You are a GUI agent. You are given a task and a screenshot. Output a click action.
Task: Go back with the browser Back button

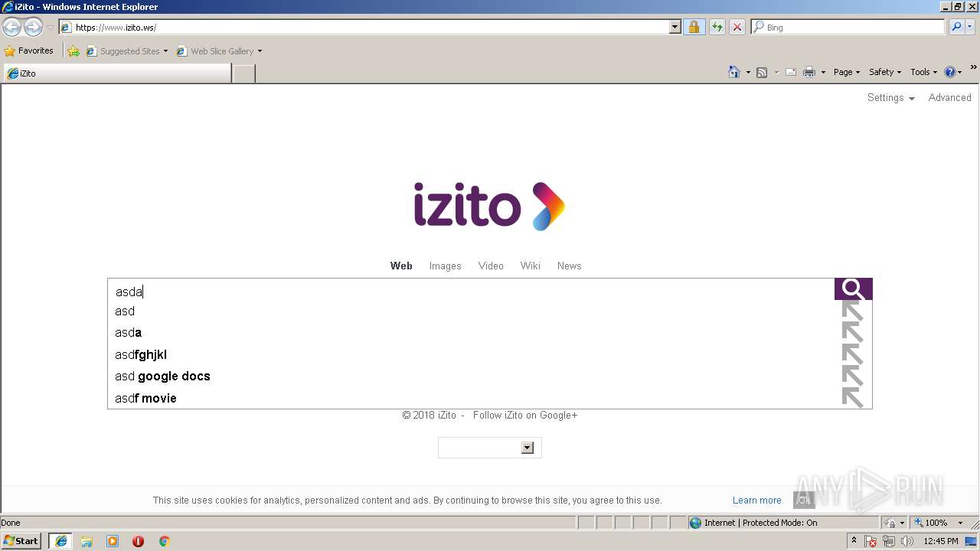pyautogui.click(x=11, y=27)
